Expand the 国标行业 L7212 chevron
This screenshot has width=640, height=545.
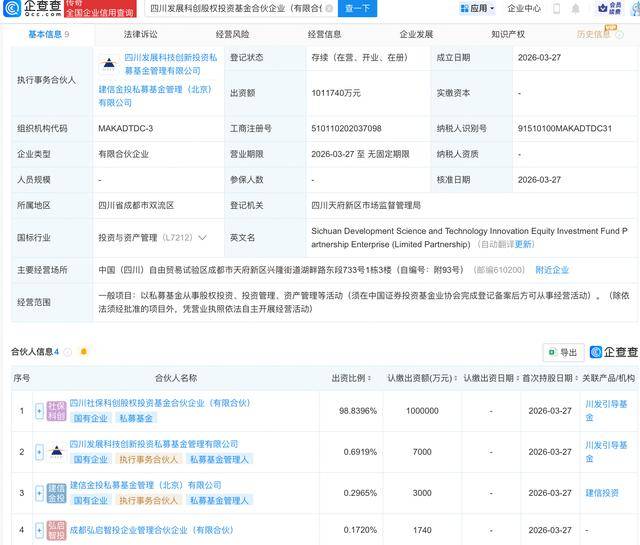pos(204,238)
